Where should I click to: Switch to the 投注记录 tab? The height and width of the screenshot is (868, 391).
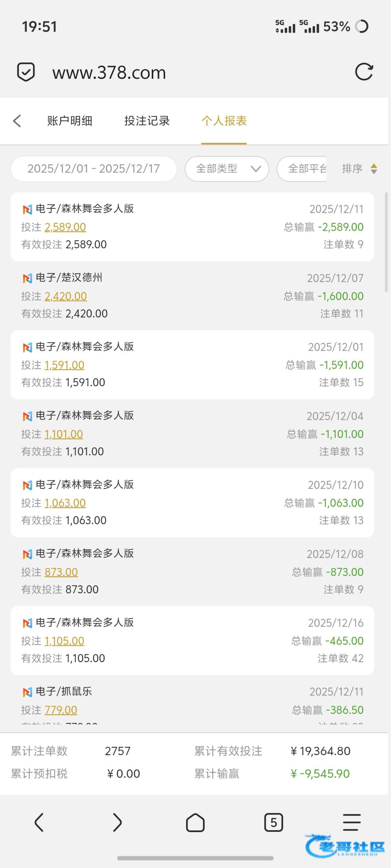click(x=147, y=121)
